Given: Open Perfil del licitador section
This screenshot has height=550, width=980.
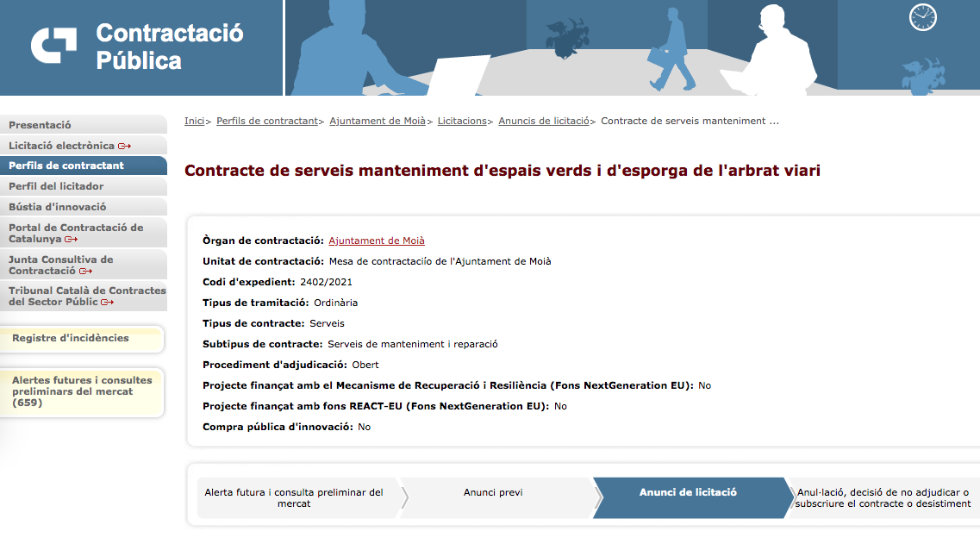Looking at the screenshot, I should coord(56,186).
